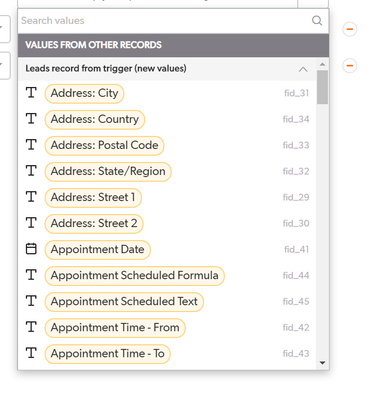Choose the Appointment Date field pill

click(x=98, y=249)
